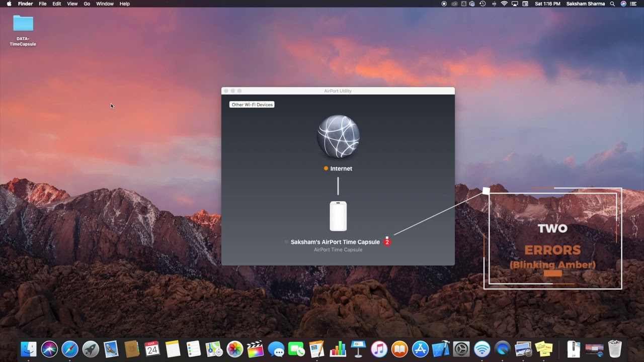
Task: Click the red error badge showing 2
Action: (x=387, y=242)
